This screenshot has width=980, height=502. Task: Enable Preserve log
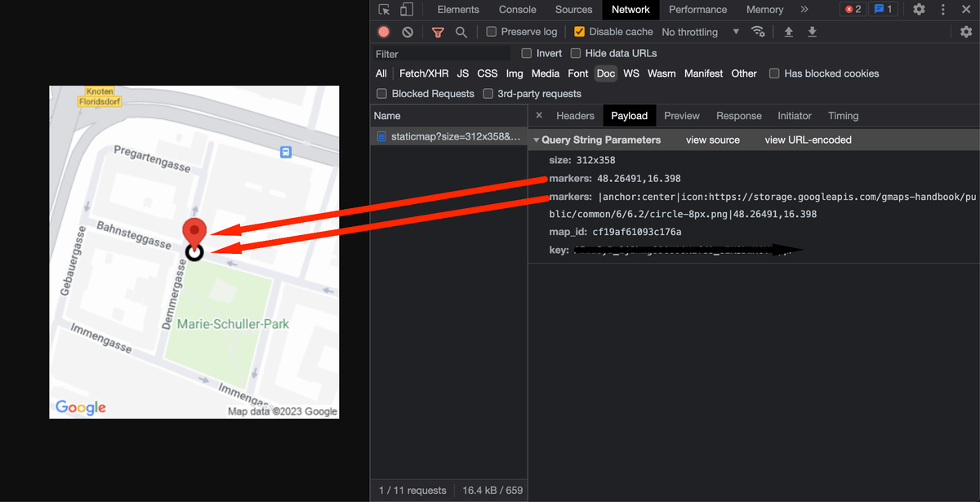[x=490, y=31]
